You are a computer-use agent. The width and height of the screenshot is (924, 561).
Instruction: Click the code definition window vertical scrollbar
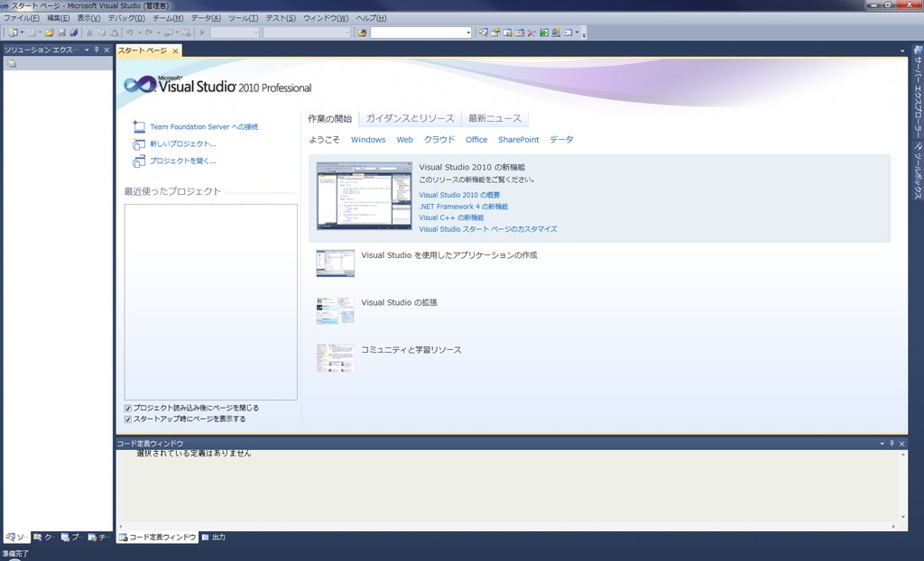coord(902,485)
